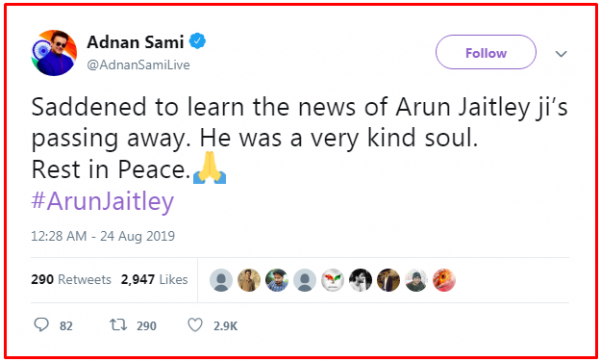Open first gray default liker avatar
Screen dimensions: 600x362
coord(221,280)
